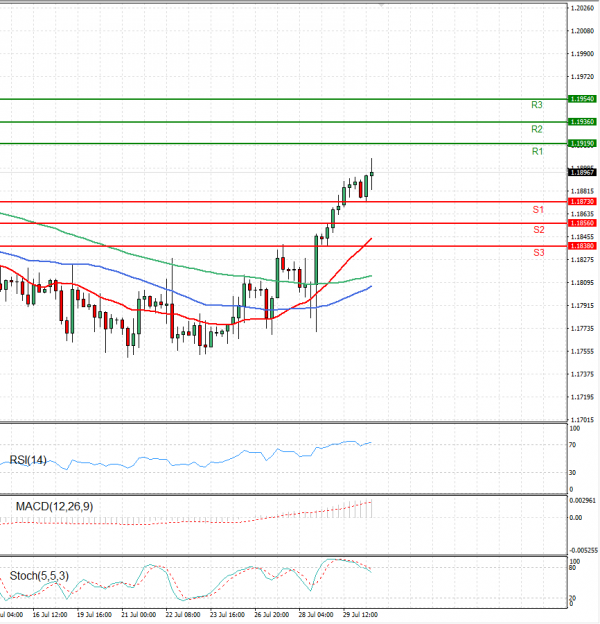600x624 pixels.
Task: Select the RSI(14) indicator label
Action: (x=29, y=460)
